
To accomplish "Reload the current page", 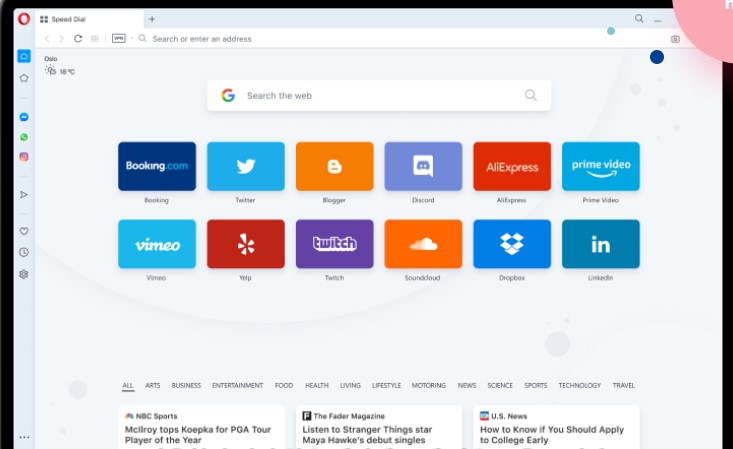I will click(78, 39).
